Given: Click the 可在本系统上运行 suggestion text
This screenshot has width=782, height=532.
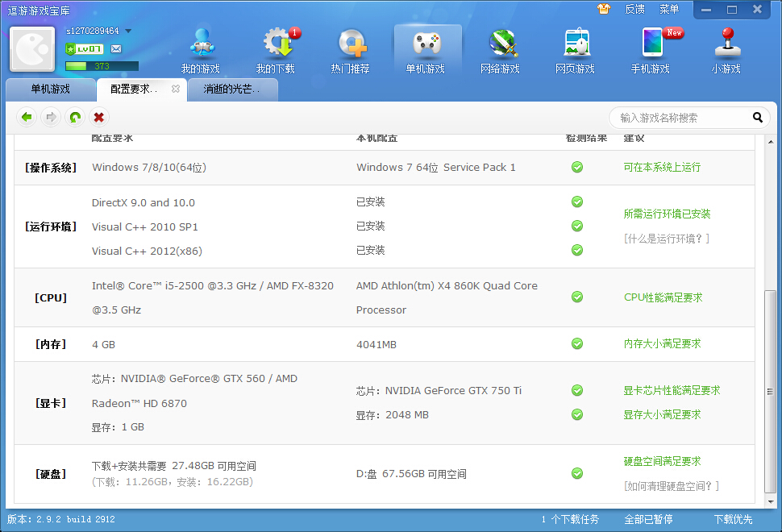Looking at the screenshot, I should [662, 167].
